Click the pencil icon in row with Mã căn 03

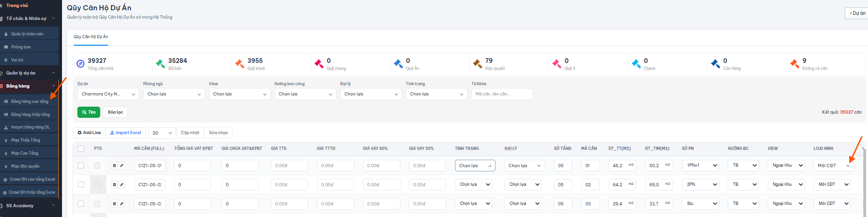pos(122,203)
